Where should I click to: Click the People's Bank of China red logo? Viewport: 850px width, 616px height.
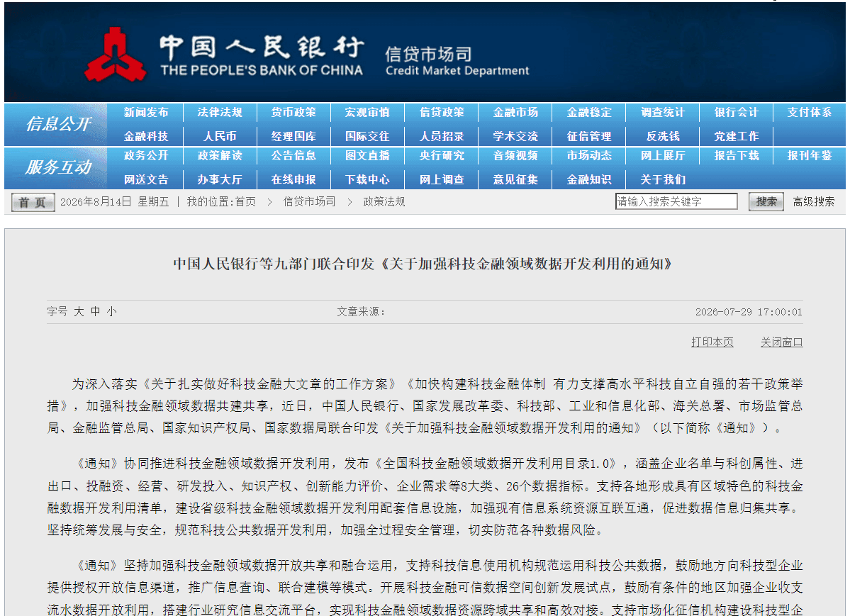(115, 55)
